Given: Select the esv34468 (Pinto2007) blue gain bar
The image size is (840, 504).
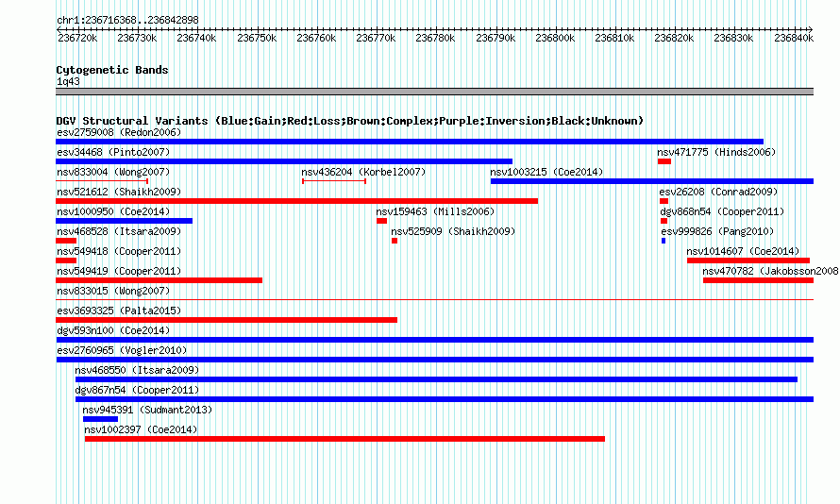Looking at the screenshot, I should [284, 161].
